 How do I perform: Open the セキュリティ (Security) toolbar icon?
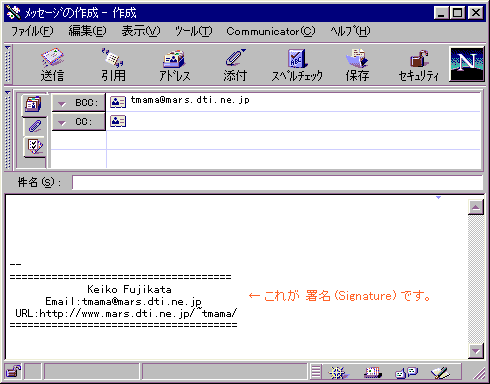[419, 65]
